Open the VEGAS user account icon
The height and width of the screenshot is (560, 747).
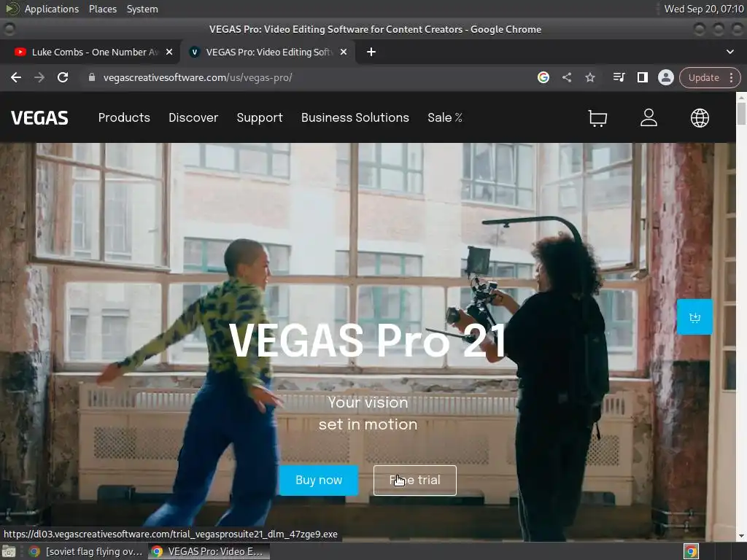tap(649, 117)
